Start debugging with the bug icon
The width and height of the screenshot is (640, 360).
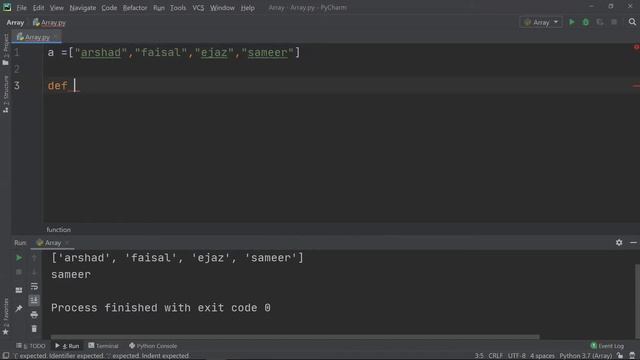(x=586, y=22)
